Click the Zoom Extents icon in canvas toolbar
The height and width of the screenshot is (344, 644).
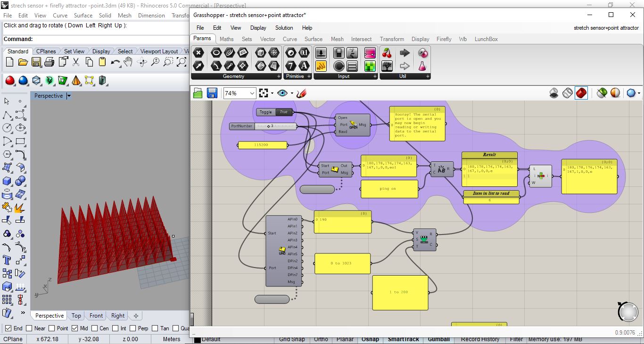pyautogui.click(x=264, y=93)
